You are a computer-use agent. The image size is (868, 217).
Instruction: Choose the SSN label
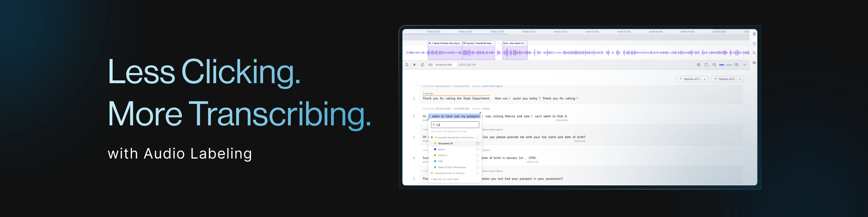coord(455,162)
